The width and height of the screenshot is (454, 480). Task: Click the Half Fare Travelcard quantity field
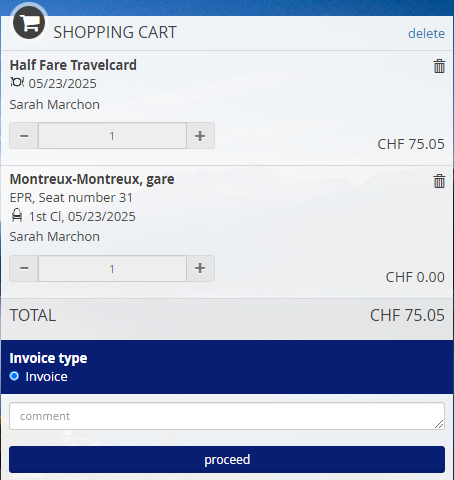pyautogui.click(x=112, y=136)
